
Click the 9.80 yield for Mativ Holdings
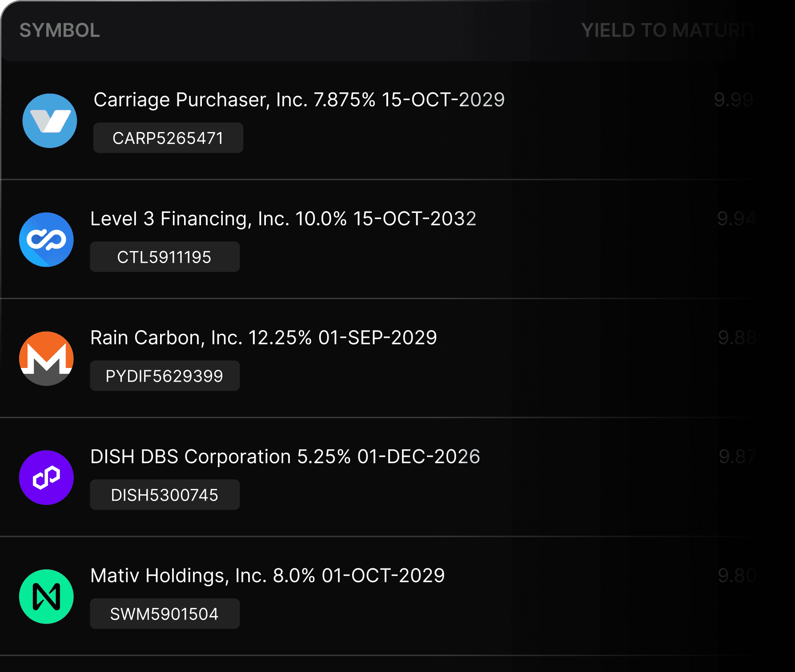(737, 576)
